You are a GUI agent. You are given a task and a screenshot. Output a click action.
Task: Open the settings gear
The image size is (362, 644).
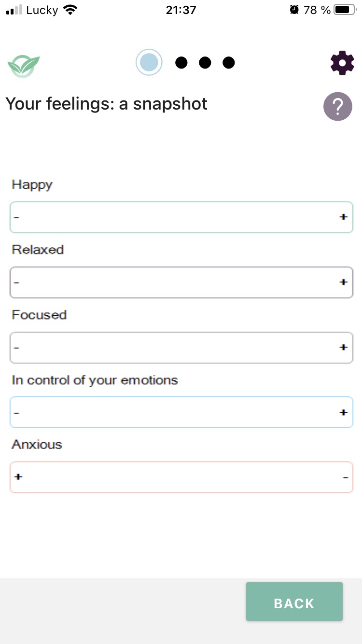[342, 63]
